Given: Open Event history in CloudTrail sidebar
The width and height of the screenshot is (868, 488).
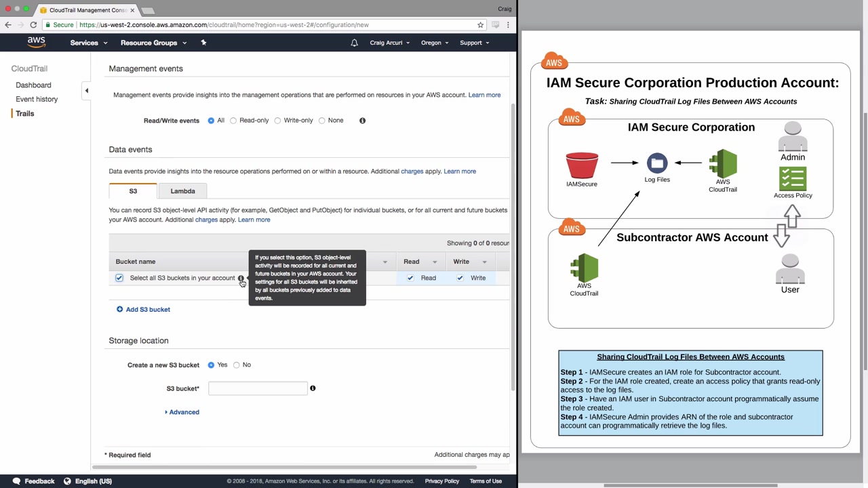Looking at the screenshot, I should (37, 100).
